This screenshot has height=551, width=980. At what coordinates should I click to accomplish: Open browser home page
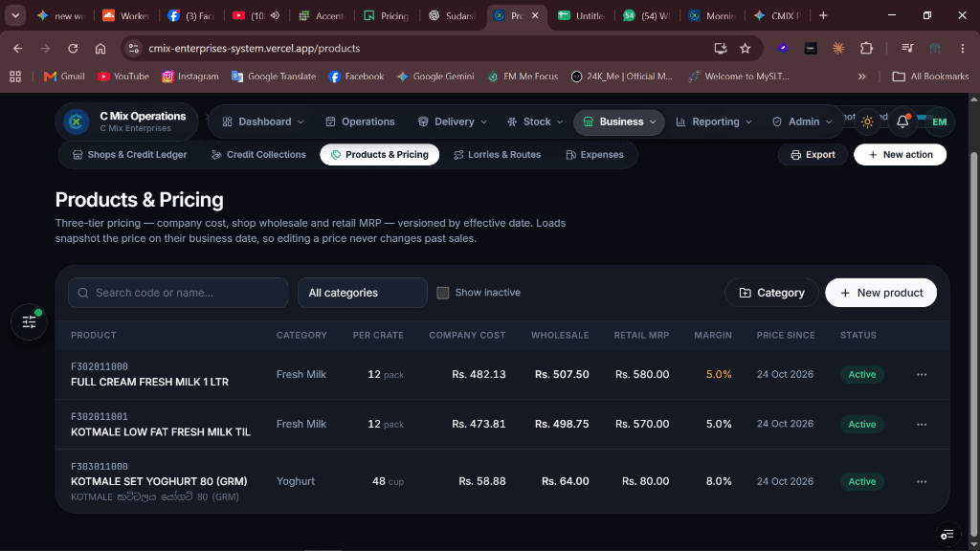100,48
